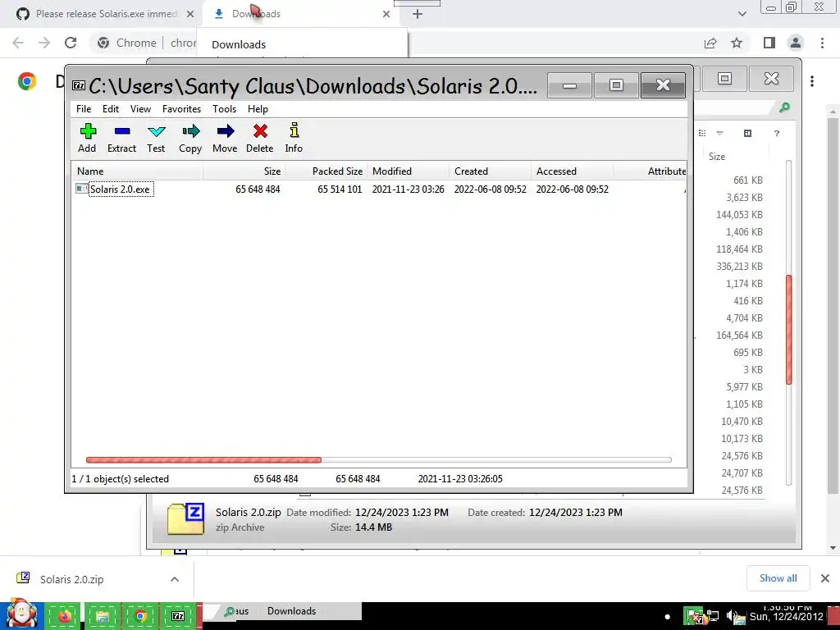Open Downloads page three-dot menu
The width and height of the screenshot is (840, 630).
[x=812, y=81]
